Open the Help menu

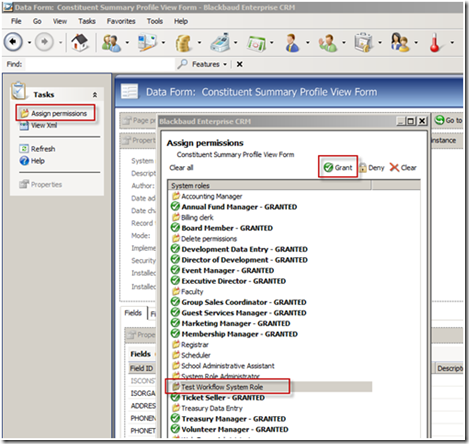click(181, 21)
